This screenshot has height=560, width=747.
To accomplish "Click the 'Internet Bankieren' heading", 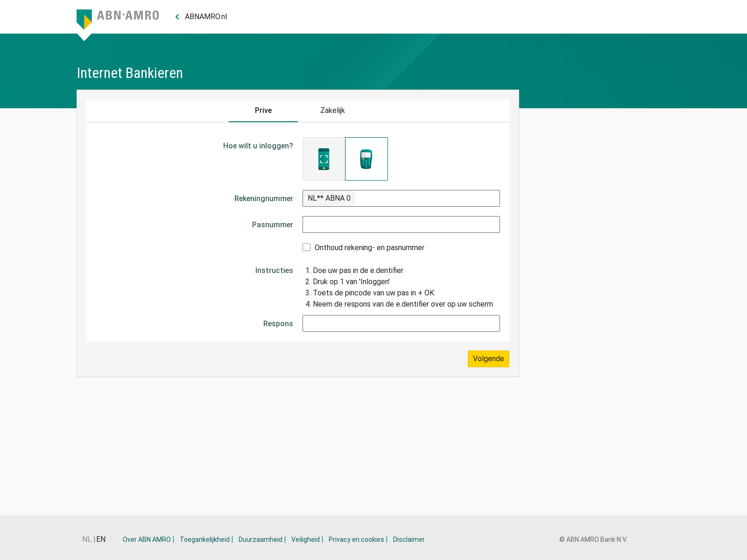I will click(x=130, y=73).
